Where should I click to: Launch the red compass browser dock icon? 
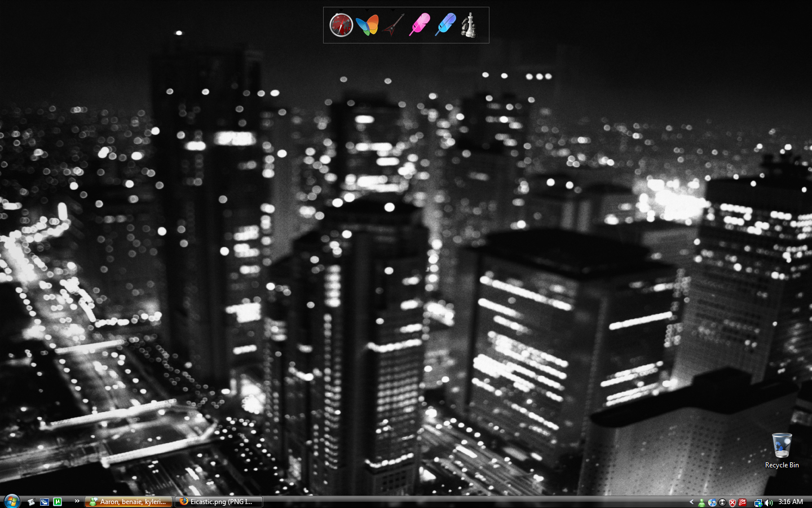coord(341,25)
